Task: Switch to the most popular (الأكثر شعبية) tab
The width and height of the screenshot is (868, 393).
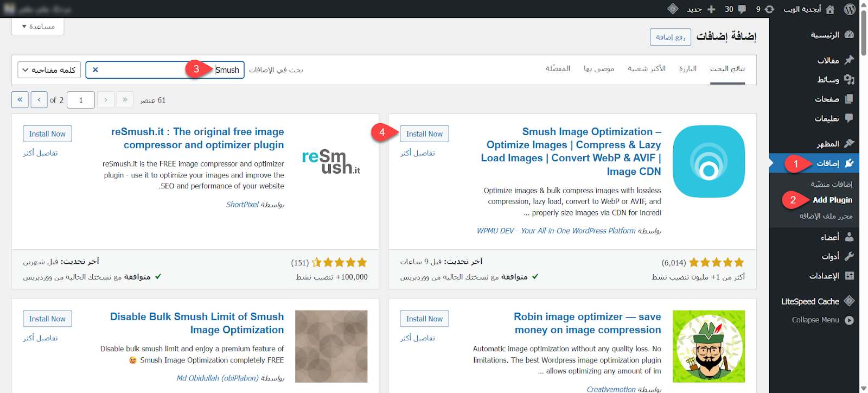Action: [x=646, y=68]
